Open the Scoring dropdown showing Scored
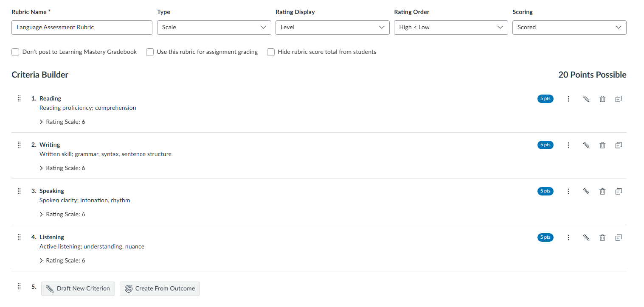This screenshot has width=644, height=307. tap(569, 27)
